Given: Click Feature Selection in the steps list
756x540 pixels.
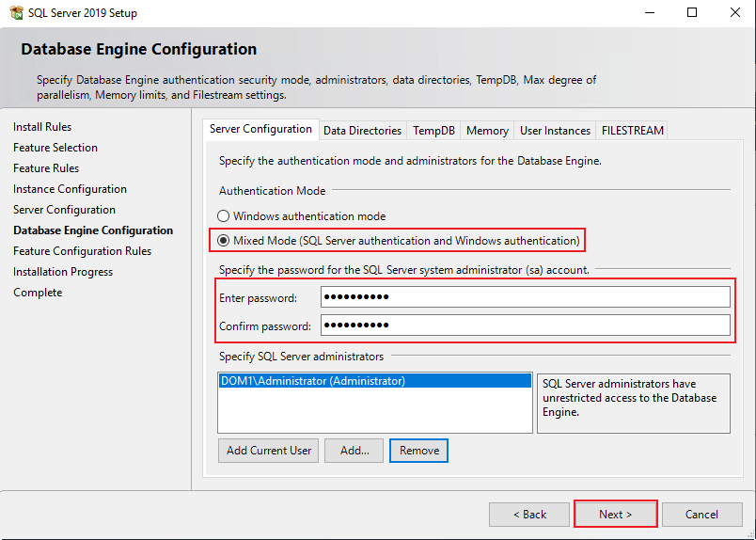Looking at the screenshot, I should coord(55,148).
